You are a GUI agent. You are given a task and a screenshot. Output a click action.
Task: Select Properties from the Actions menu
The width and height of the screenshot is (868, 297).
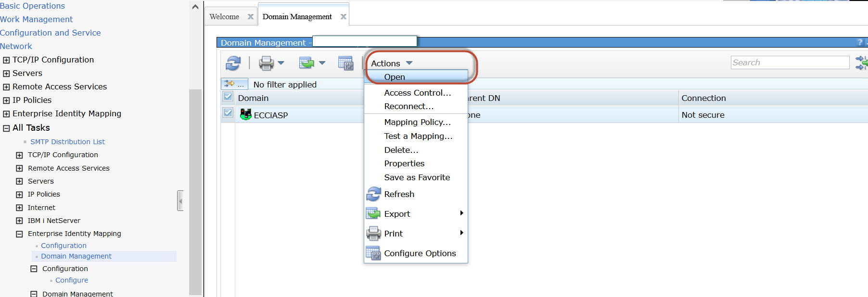click(404, 163)
